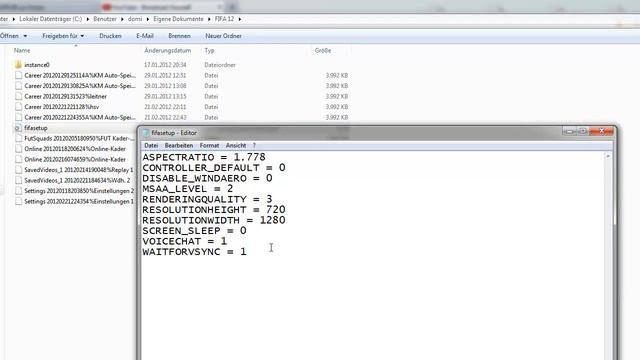Select the fifasetup file name
The width and height of the screenshot is (640, 360).
point(36,128)
